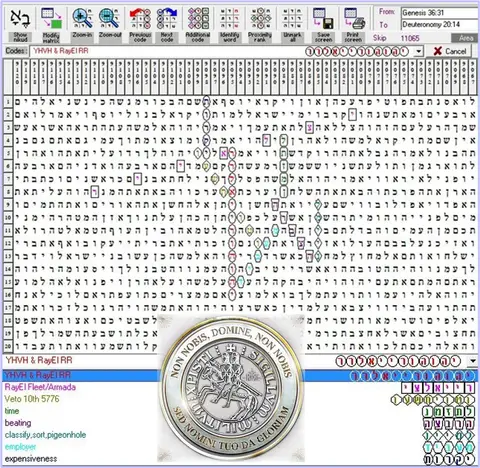The image size is (480, 468).
Task: Activate the Identify word tool
Action: pyautogui.click(x=229, y=18)
